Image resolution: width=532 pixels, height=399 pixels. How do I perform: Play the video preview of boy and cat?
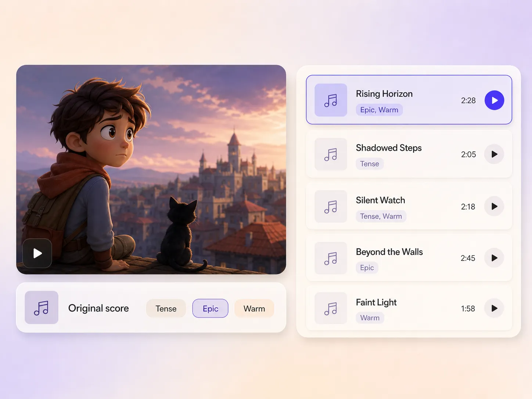pos(37,253)
